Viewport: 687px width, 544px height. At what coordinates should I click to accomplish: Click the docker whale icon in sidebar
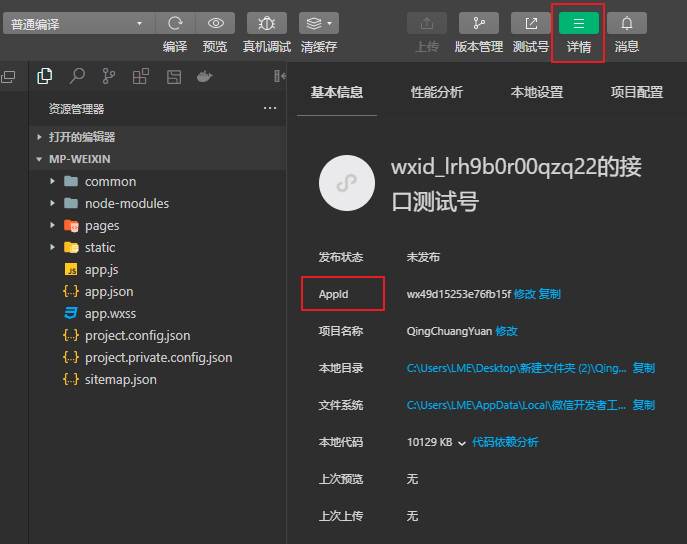point(204,77)
